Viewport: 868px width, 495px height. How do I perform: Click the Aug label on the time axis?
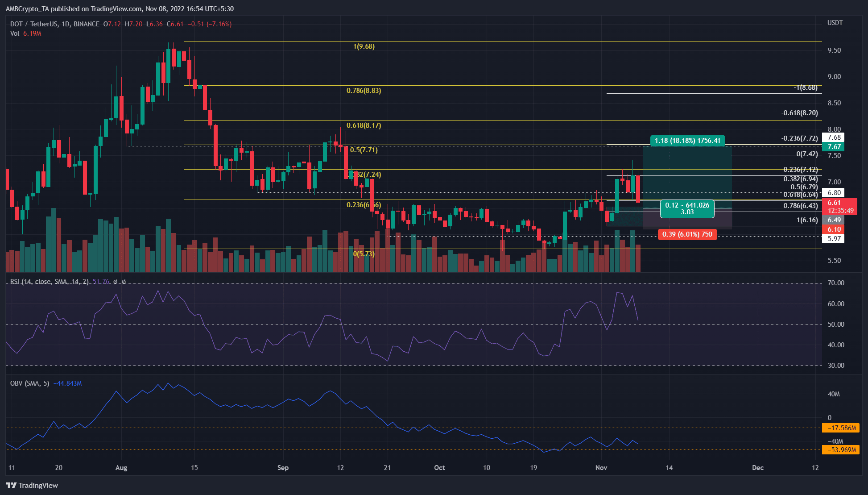click(x=121, y=468)
